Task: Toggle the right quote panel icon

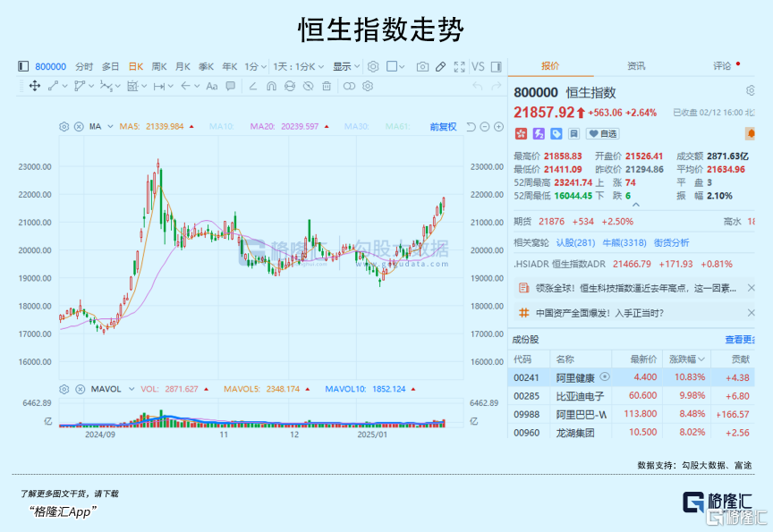Action: [x=497, y=66]
